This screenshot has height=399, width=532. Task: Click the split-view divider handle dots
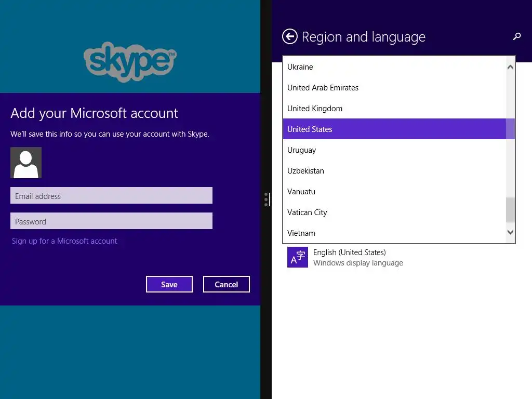point(267,199)
